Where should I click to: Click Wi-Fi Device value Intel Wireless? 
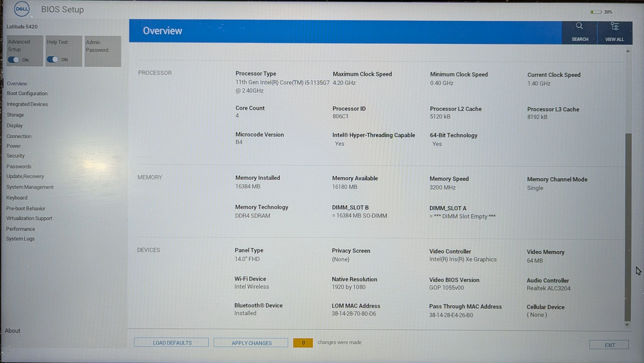pos(251,287)
